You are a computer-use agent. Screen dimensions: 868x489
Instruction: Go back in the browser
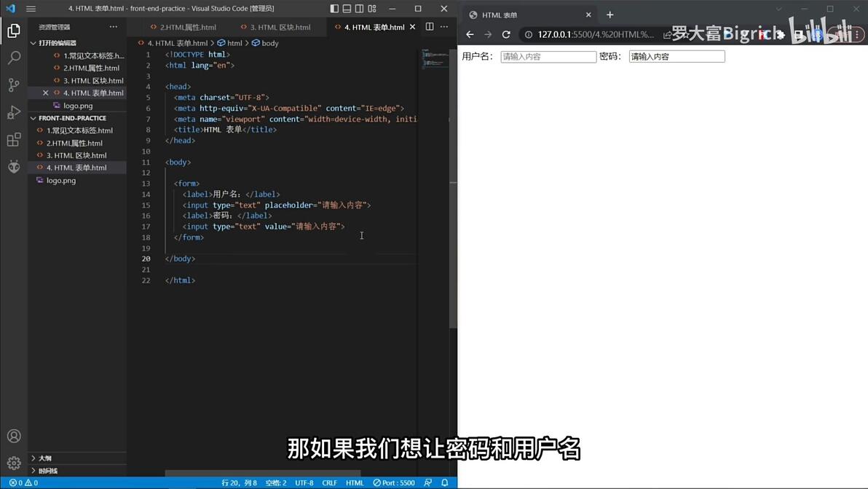point(470,34)
